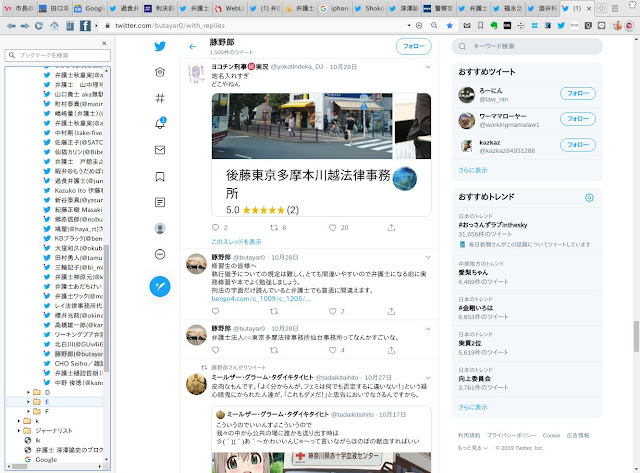Image resolution: width=640 pixels, height=473 pixels.
Task: Open the #おっさんずラブinthesky trend
Action: 493,225
